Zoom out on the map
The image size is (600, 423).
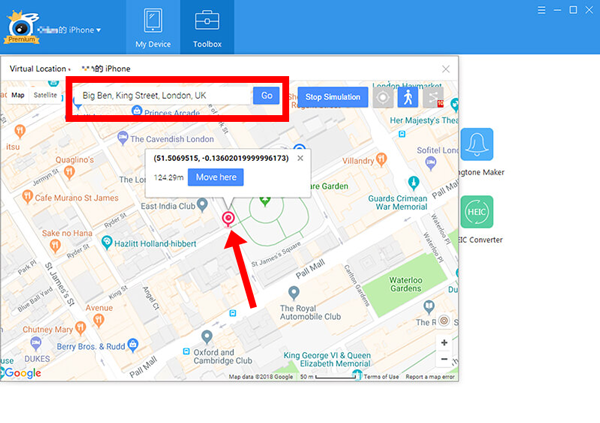(444, 359)
